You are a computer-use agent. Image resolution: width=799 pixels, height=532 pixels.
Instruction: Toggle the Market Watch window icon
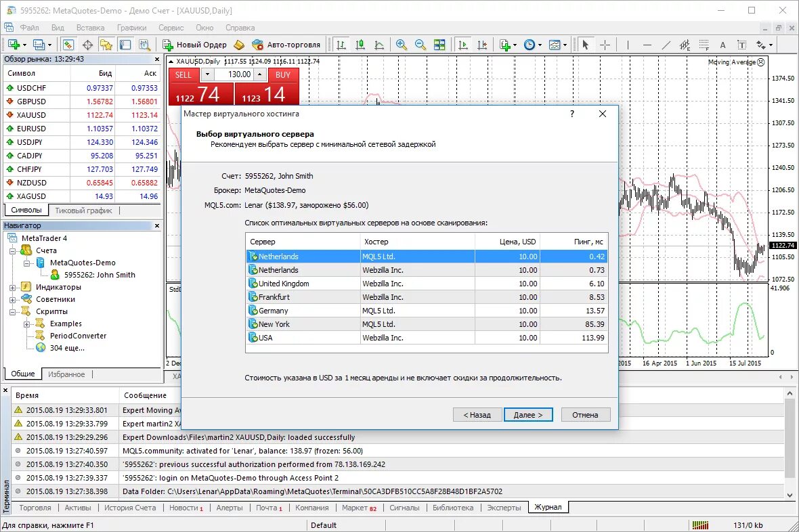68,45
